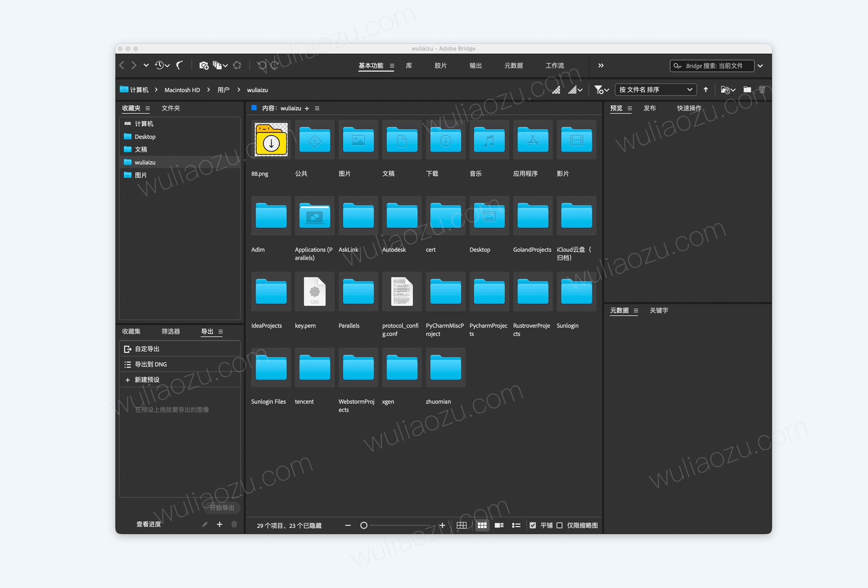Click the boomerang return-to-app icon
Screen dimensions: 868x588
coord(180,65)
